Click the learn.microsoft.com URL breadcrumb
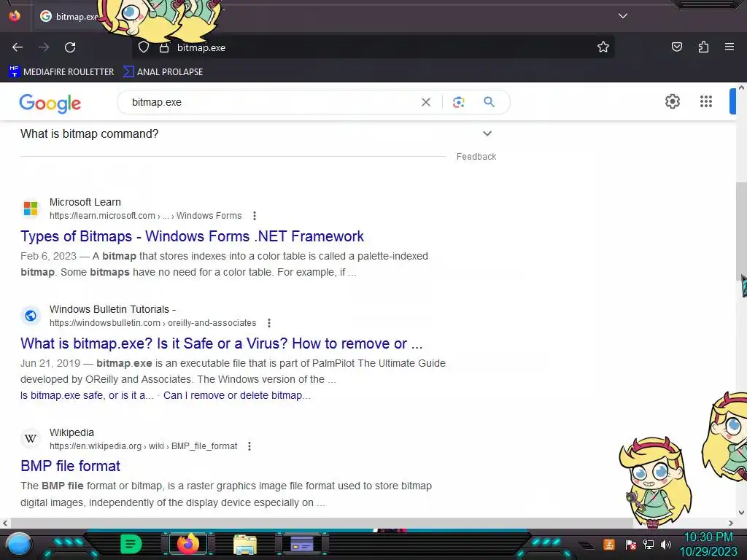 [x=145, y=216]
